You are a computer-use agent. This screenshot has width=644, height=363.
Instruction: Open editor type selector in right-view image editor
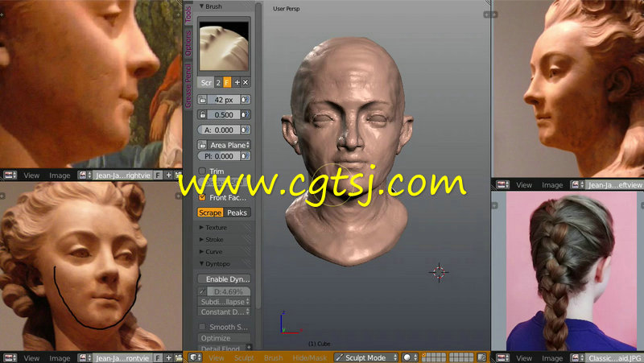click(10, 175)
